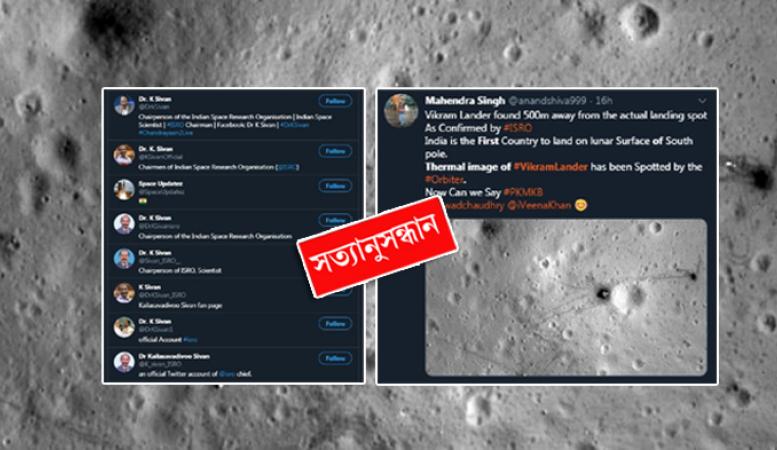Click Follow for the 'official Account' profile
This screenshot has width=777, height=450.
coord(335,324)
